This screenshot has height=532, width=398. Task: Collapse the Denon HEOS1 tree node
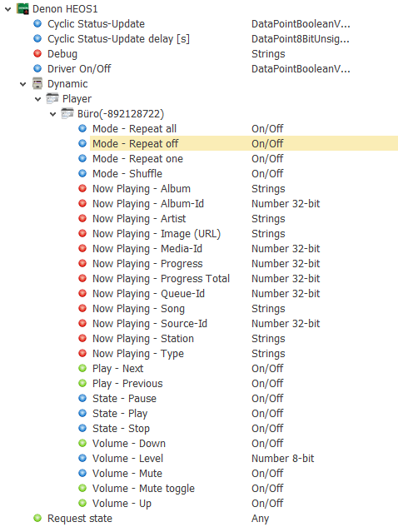point(7,9)
